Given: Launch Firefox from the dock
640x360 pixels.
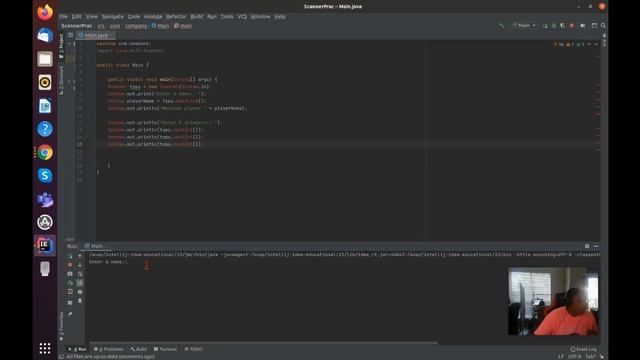Looking at the screenshot, I should [x=45, y=12].
